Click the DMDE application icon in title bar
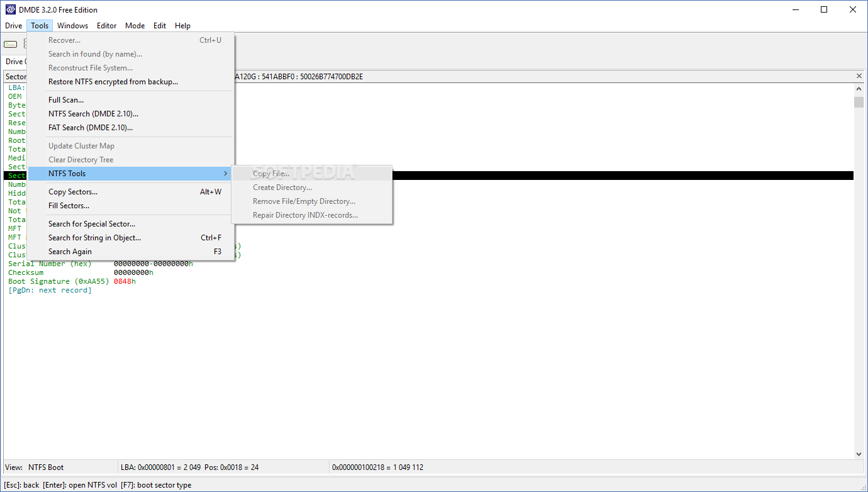Viewport: 868px width, 492px height. 10,9
